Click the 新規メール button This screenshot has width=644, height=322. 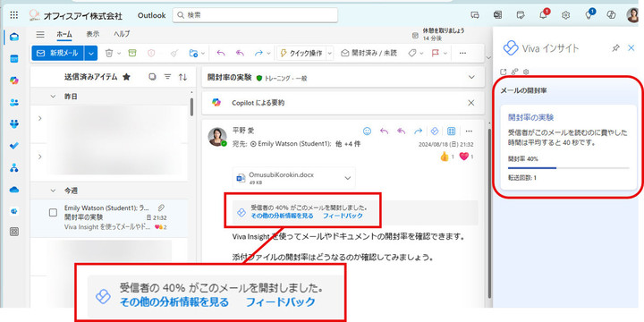point(58,53)
